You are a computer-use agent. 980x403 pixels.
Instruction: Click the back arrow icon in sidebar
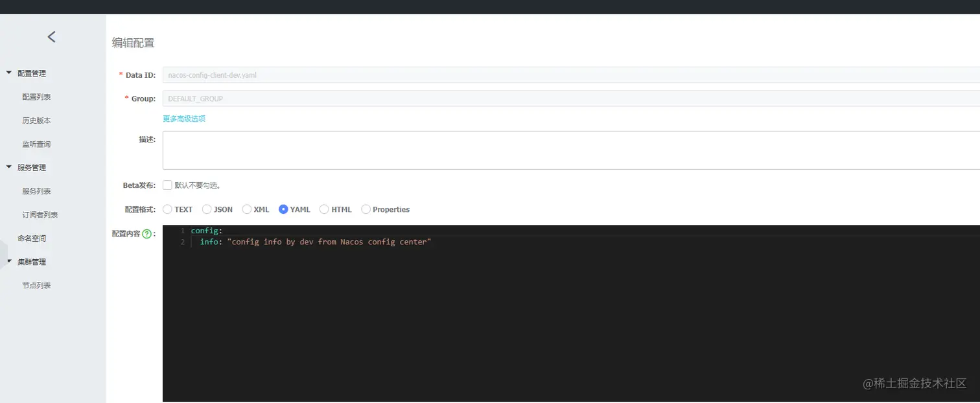(52, 37)
